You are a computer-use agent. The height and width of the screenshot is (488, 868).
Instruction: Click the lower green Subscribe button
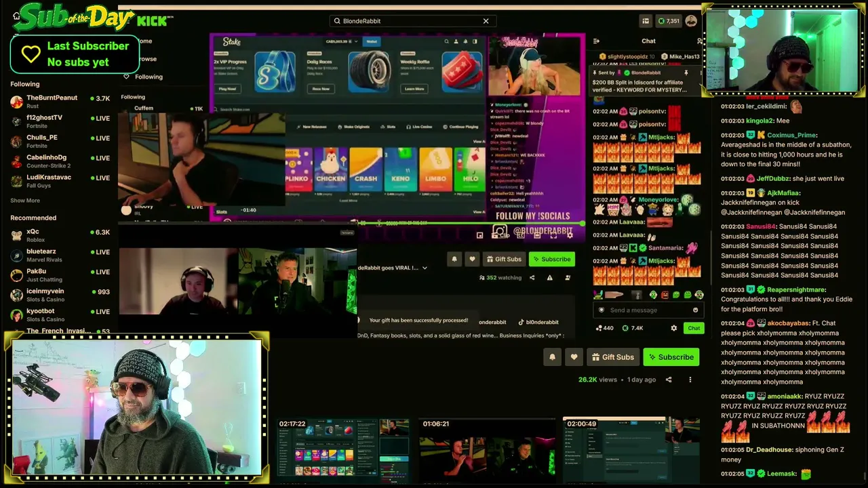[671, 357]
